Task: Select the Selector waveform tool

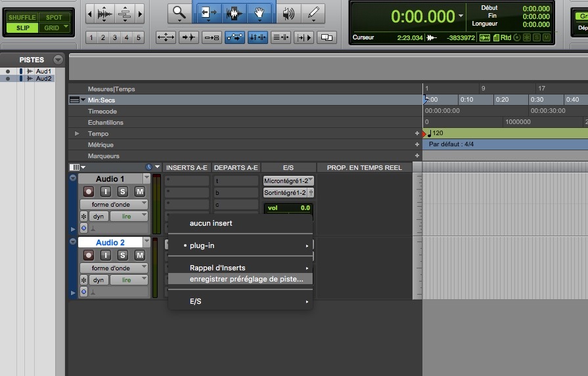Action: (x=234, y=13)
